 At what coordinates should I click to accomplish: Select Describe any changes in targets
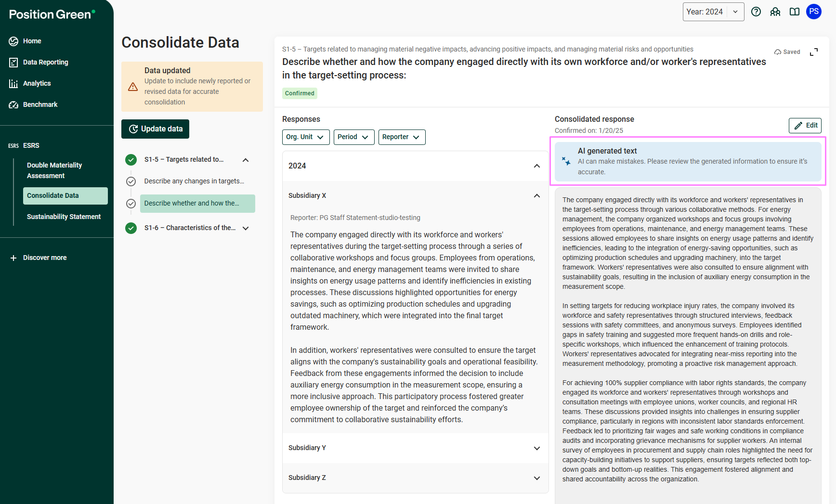click(194, 181)
